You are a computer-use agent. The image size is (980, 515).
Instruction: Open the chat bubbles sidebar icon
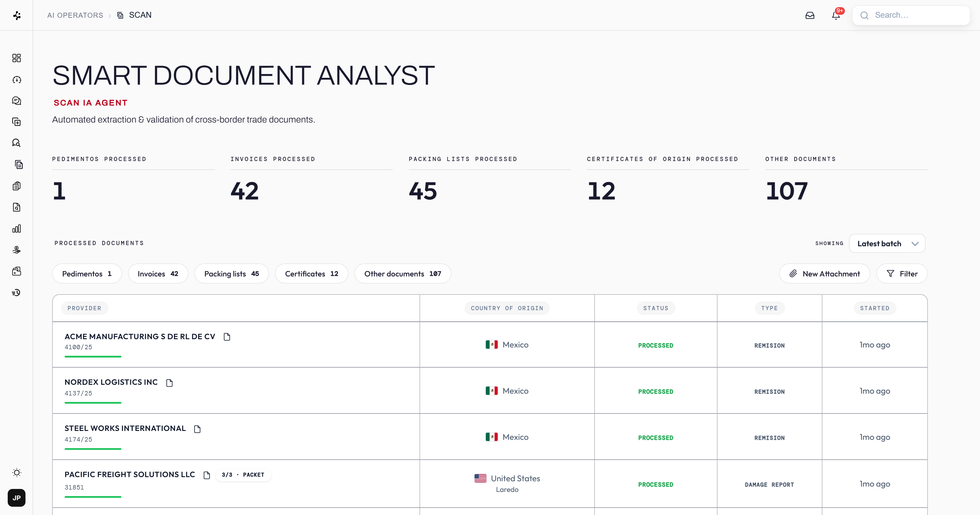pyautogui.click(x=16, y=101)
